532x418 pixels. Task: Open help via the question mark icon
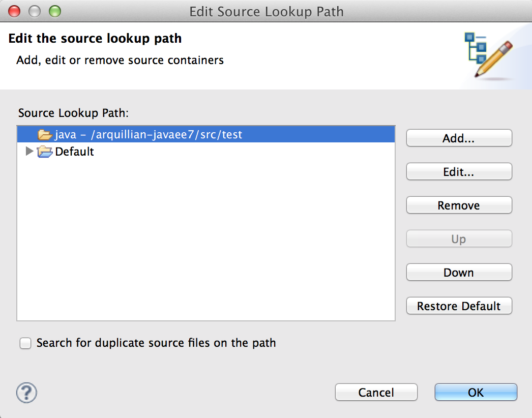(27, 393)
